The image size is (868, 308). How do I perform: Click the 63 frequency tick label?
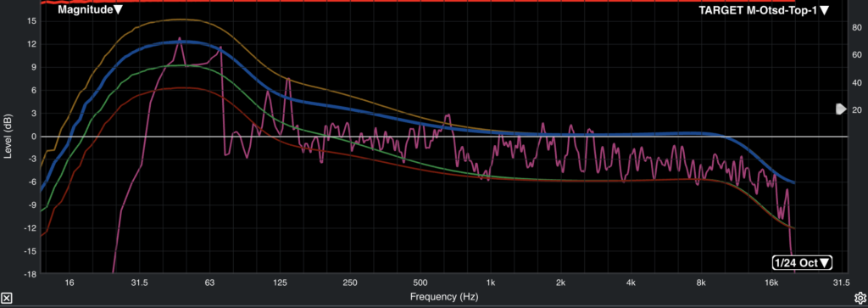tap(209, 283)
